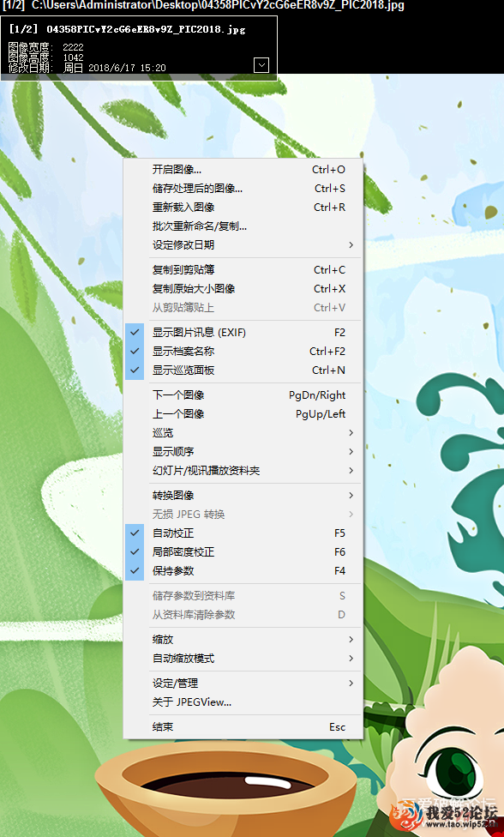This screenshot has height=837, width=504.
Task: Select 复制到剪贴簿 menu item
Action: tap(243, 270)
